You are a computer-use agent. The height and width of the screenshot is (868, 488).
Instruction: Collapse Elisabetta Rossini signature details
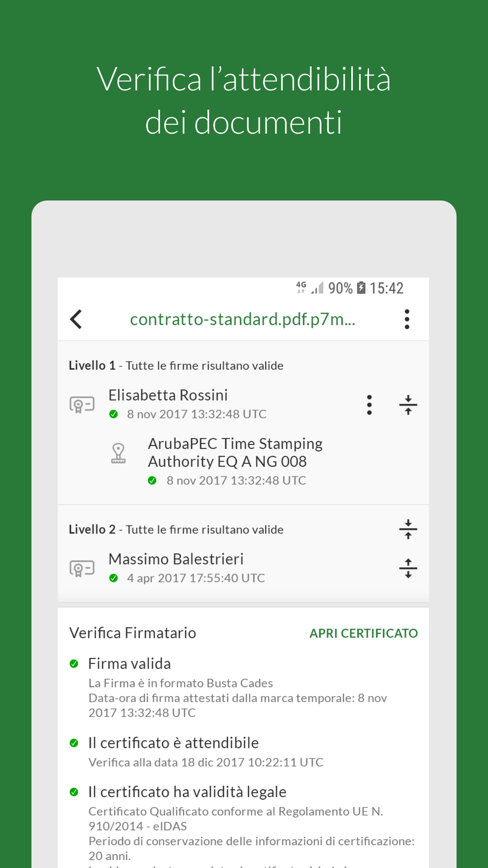[x=408, y=405]
